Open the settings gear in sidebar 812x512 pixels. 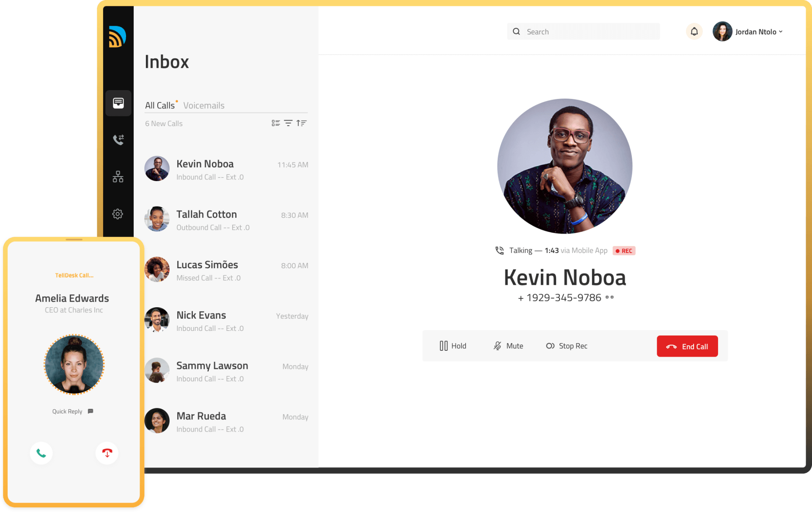[118, 214]
